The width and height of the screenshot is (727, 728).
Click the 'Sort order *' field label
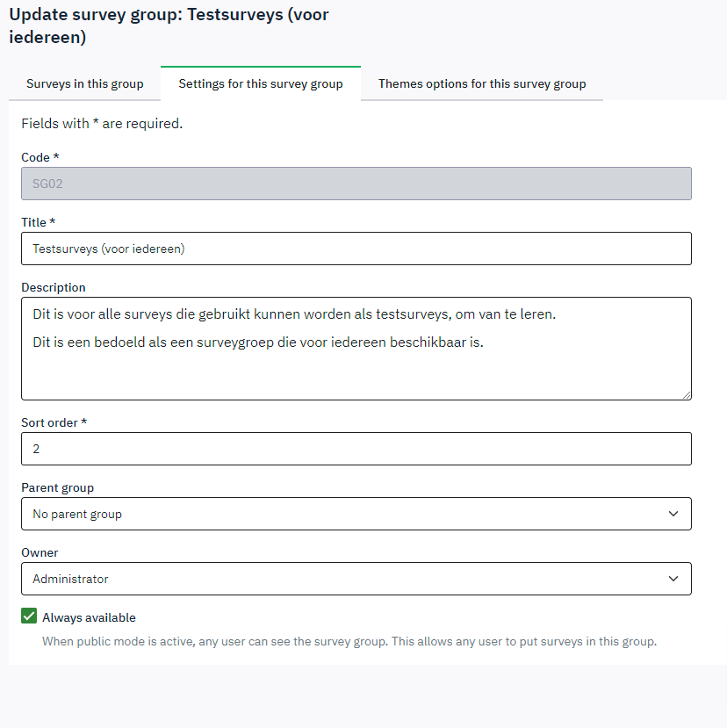54,422
